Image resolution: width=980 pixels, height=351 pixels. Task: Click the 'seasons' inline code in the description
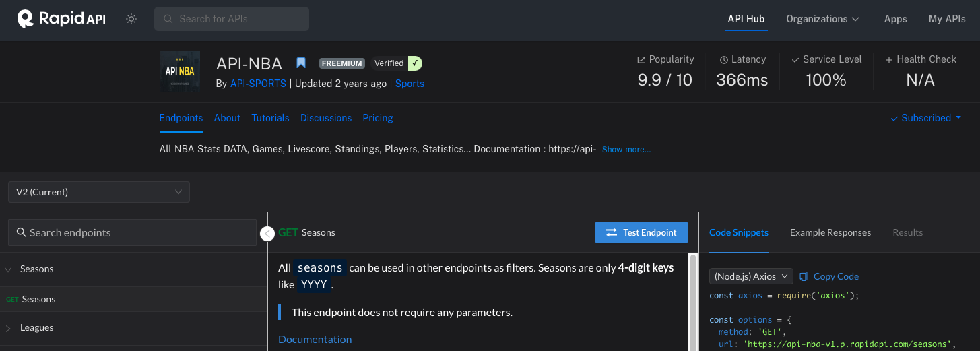tap(320, 267)
